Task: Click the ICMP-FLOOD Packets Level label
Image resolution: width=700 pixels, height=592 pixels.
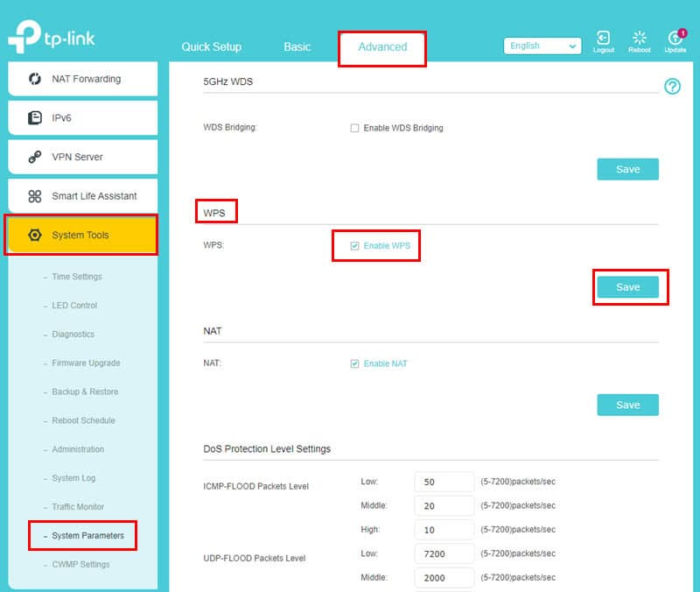Action: pyautogui.click(x=255, y=486)
